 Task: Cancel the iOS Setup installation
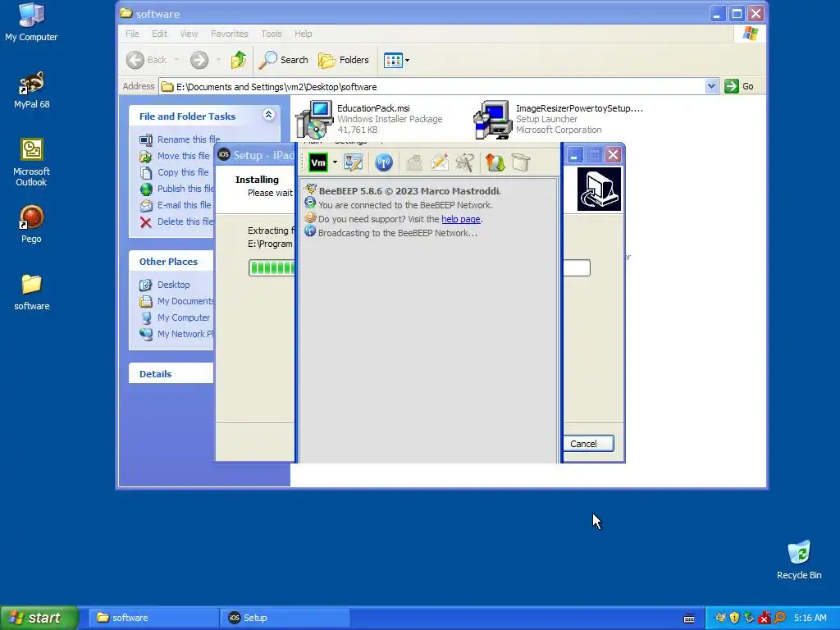[x=588, y=444]
